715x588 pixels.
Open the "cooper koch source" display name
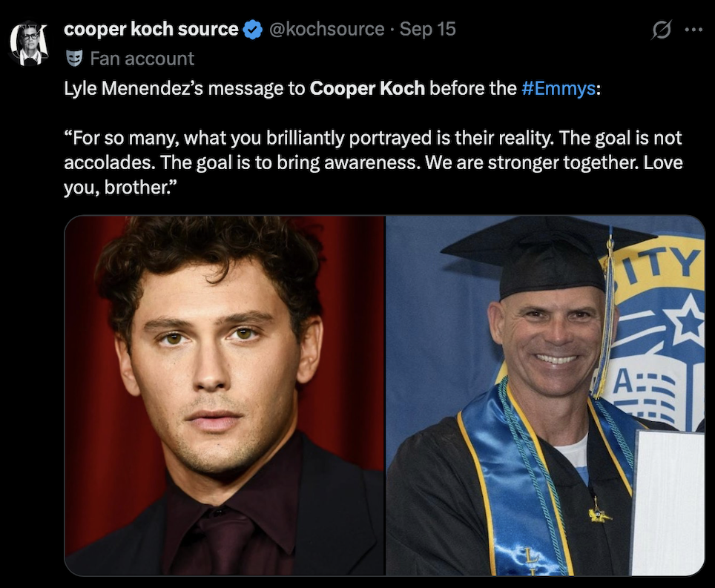tap(151, 30)
